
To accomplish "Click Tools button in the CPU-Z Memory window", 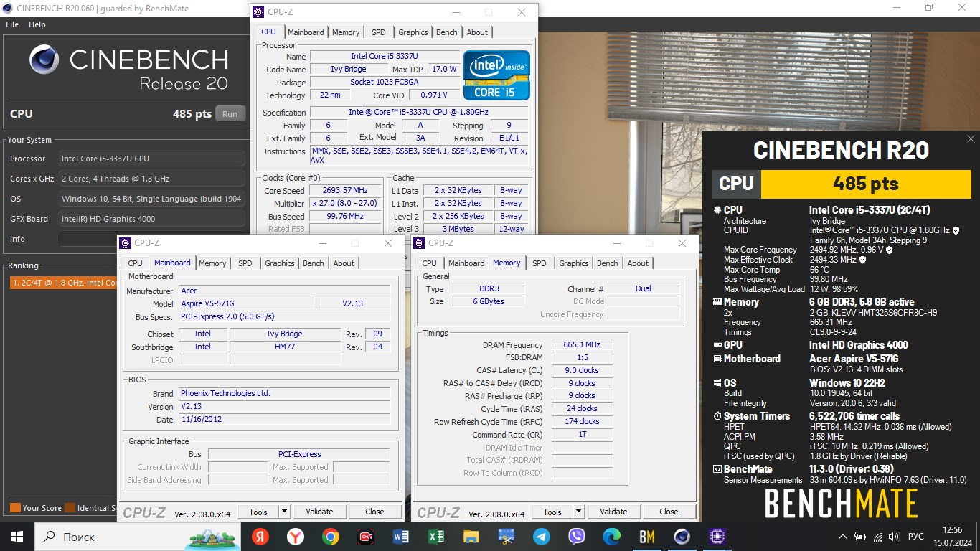I will click(552, 512).
